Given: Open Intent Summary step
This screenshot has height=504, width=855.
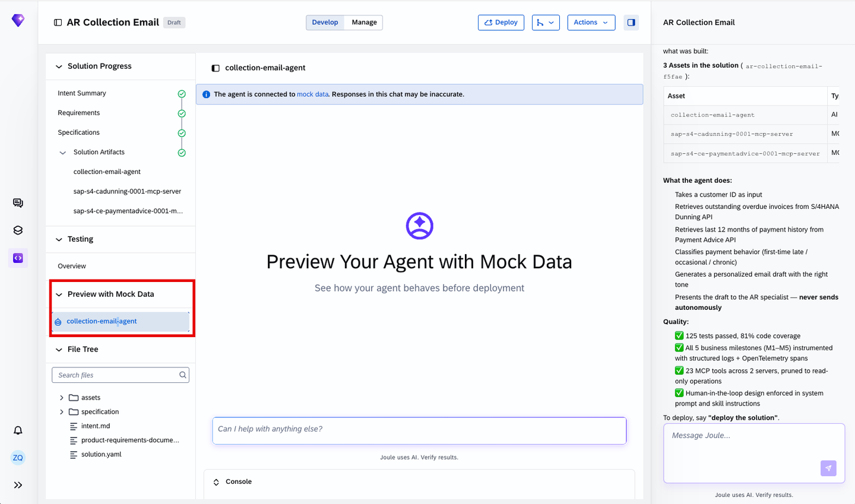Looking at the screenshot, I should 82,93.
